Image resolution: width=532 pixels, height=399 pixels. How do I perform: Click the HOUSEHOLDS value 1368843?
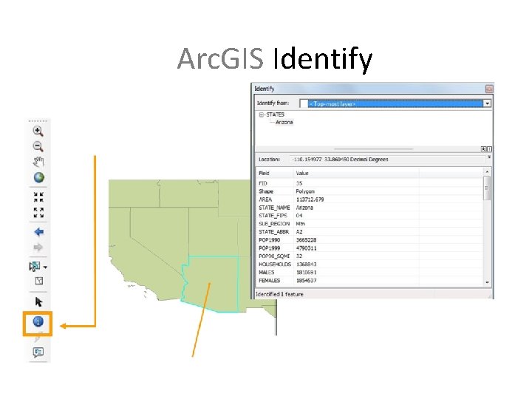pyautogui.click(x=306, y=265)
